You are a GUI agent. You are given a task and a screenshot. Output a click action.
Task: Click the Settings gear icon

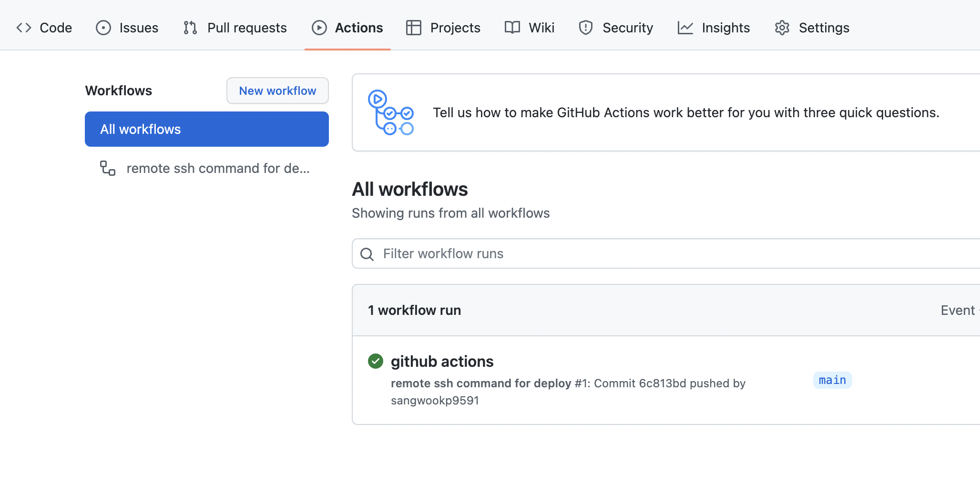coord(782,28)
